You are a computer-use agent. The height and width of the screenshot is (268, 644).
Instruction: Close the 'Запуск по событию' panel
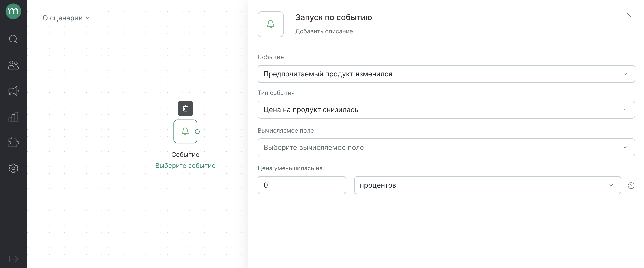pos(629,15)
